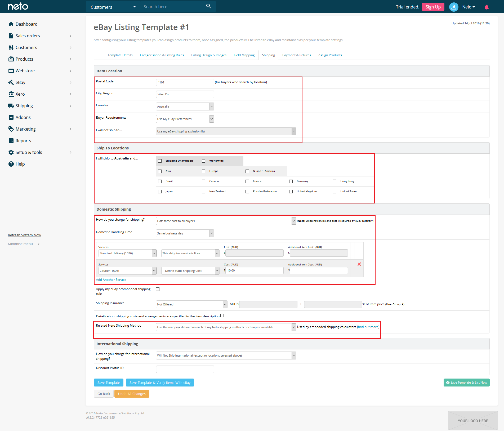The height and width of the screenshot is (431, 504).
Task: Click the Shipping truck icon
Action: coord(11,106)
